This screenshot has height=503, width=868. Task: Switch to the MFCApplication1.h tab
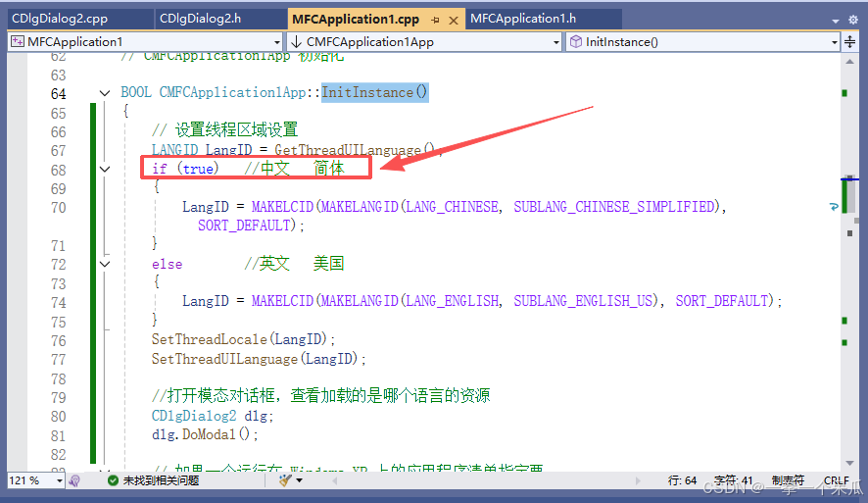[523, 19]
